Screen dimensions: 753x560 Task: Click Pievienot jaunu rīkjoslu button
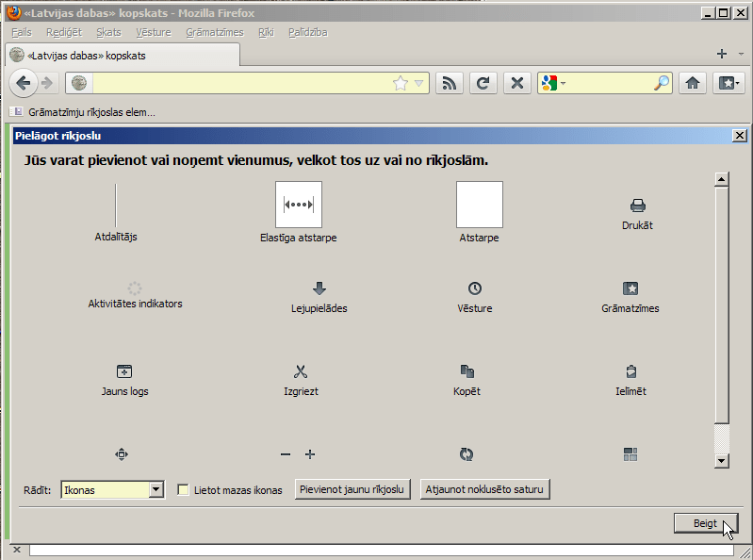352,489
